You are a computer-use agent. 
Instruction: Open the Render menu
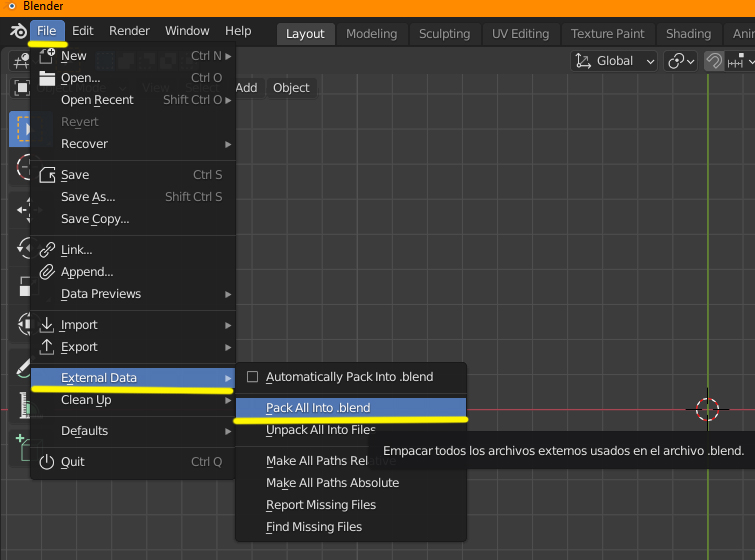click(x=129, y=31)
